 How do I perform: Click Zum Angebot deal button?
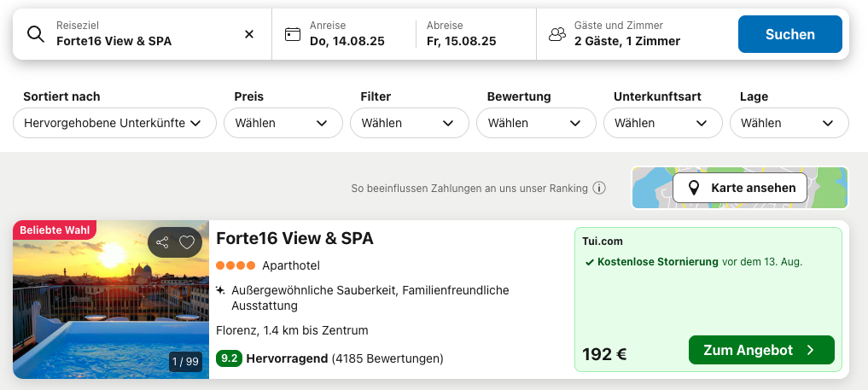pyautogui.click(x=760, y=350)
